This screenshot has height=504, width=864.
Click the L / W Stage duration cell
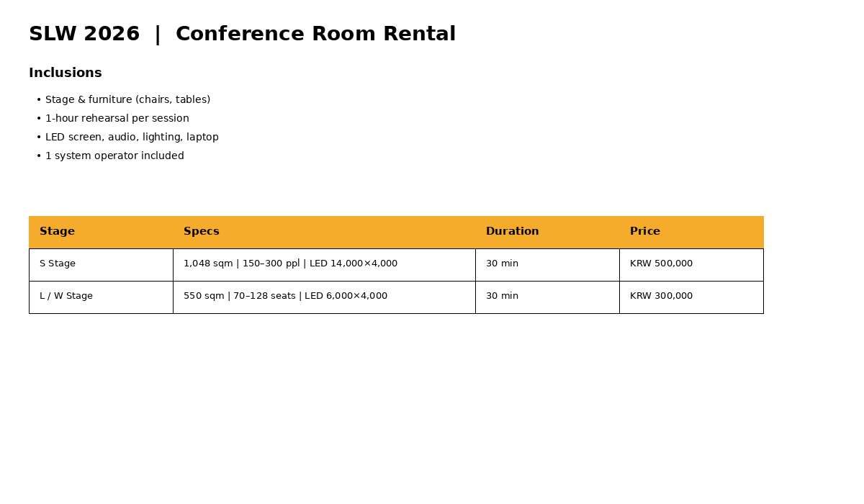pos(502,297)
